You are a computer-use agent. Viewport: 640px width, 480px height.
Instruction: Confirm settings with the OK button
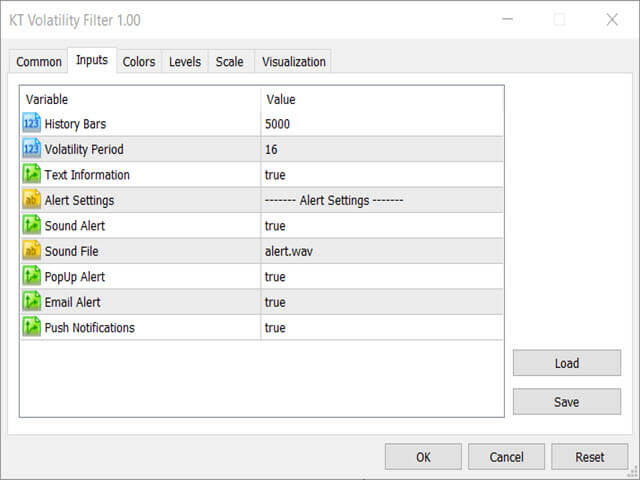click(x=423, y=457)
